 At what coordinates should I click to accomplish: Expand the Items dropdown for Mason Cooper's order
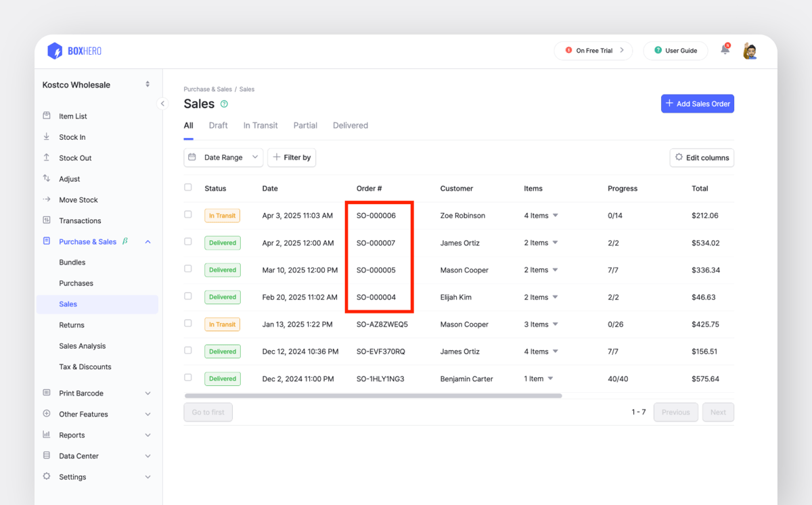pos(556,270)
